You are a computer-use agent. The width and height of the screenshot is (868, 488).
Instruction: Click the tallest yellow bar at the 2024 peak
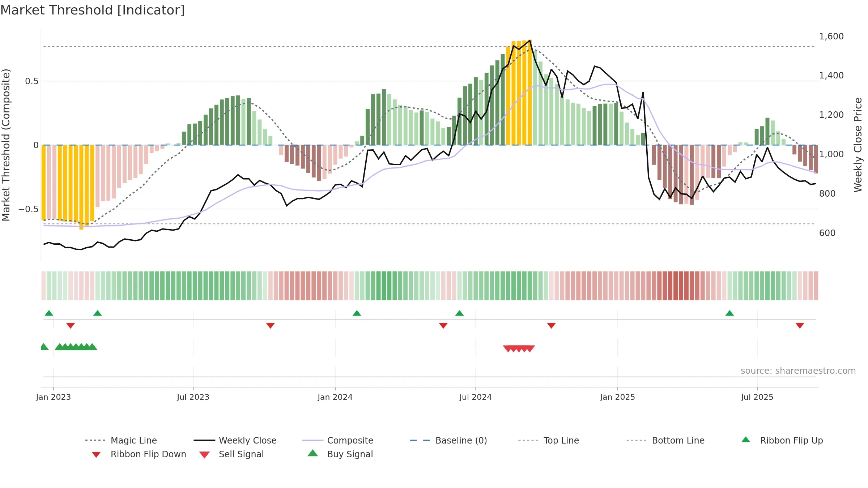click(530, 93)
